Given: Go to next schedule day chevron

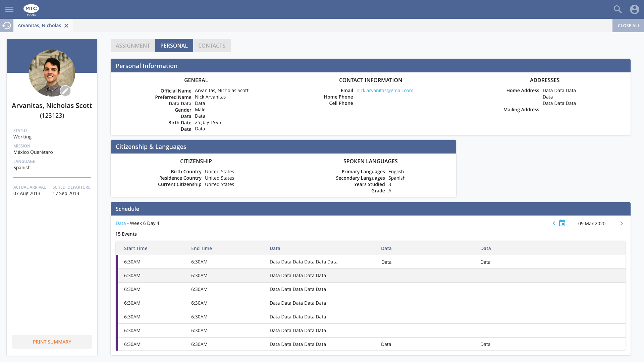Looking at the screenshot, I should (622, 223).
